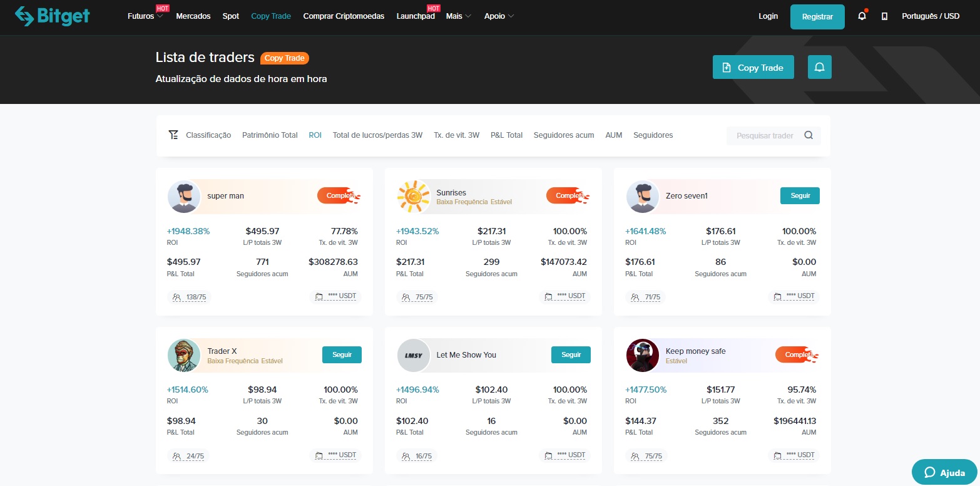980x486 pixels.
Task: Click followers icon 71/75 on Zero seven1 card
Action: [x=635, y=297]
